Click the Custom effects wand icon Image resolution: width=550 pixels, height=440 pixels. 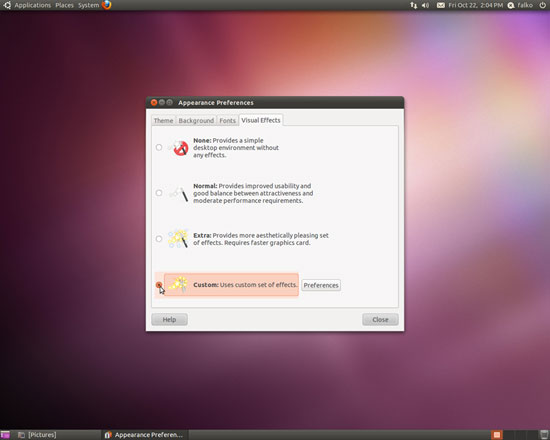tap(178, 284)
